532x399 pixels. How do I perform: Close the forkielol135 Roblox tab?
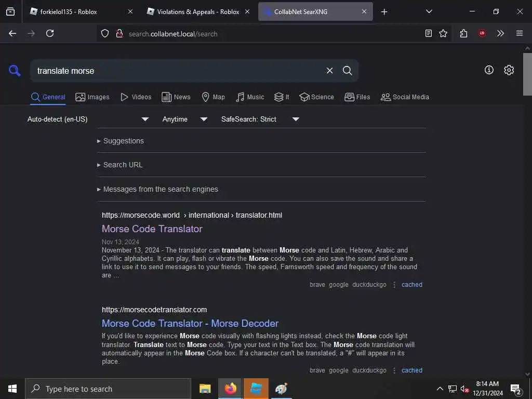click(130, 11)
